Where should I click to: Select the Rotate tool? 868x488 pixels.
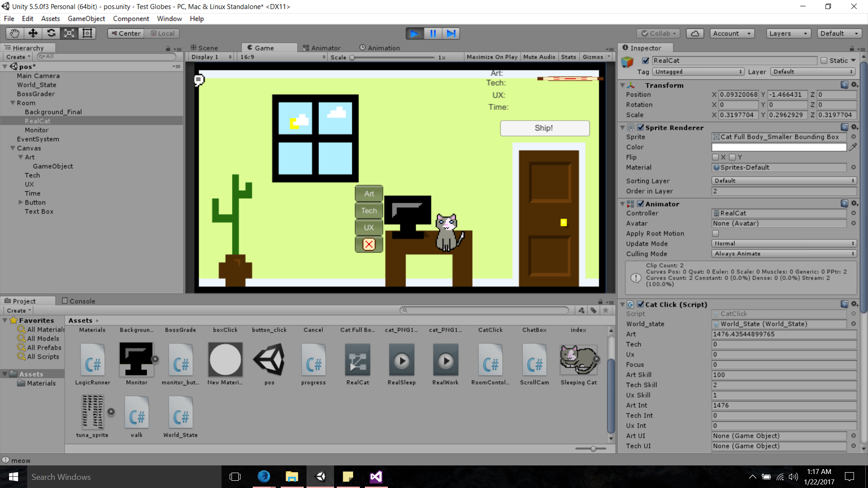(x=51, y=33)
